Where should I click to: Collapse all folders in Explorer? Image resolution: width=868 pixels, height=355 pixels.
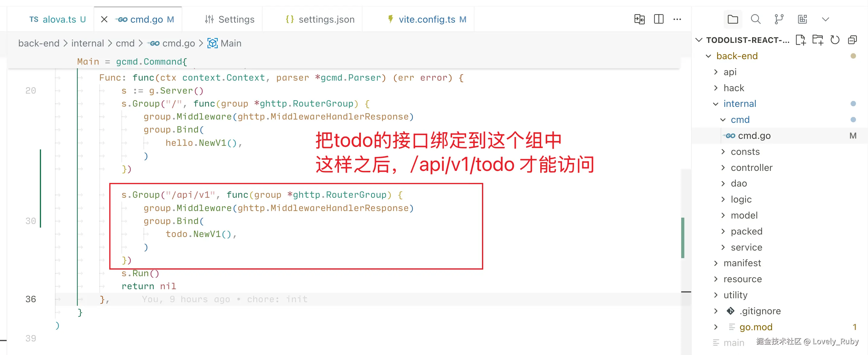[x=852, y=40]
